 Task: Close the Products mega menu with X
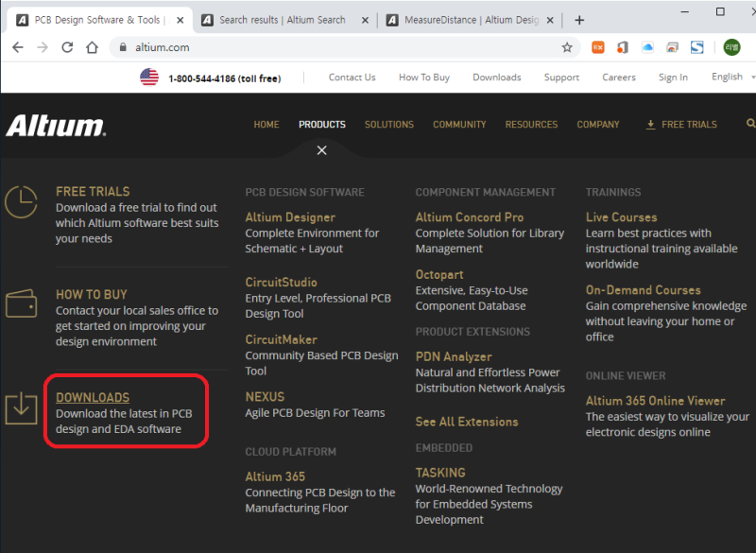point(322,150)
